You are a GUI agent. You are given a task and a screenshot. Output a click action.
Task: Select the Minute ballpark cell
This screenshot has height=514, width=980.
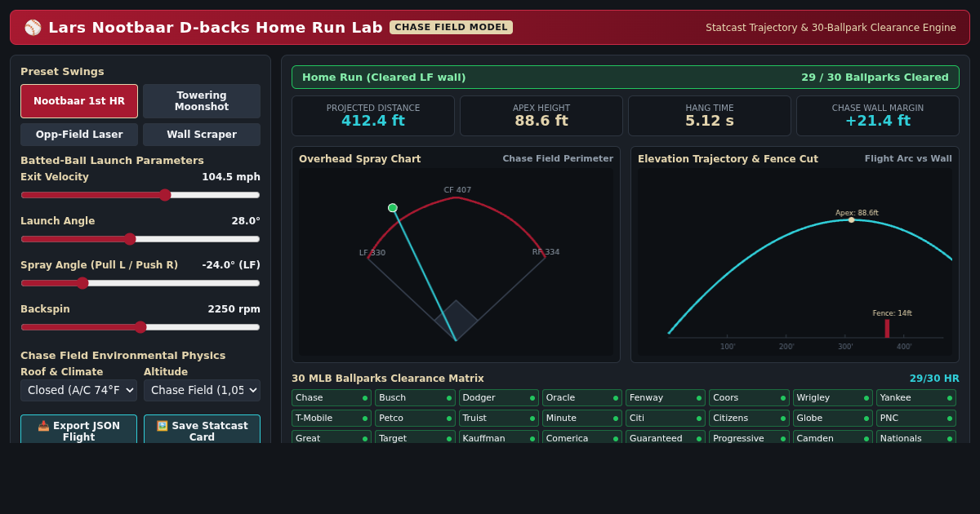(582, 419)
